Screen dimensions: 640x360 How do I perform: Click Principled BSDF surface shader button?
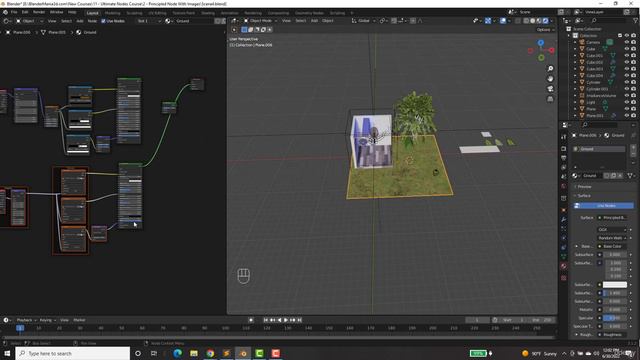(612, 218)
